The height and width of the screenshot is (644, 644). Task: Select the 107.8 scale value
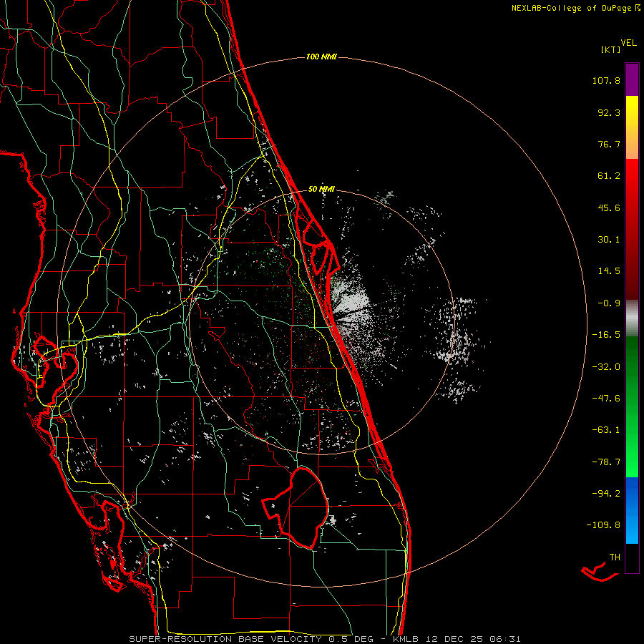606,80
